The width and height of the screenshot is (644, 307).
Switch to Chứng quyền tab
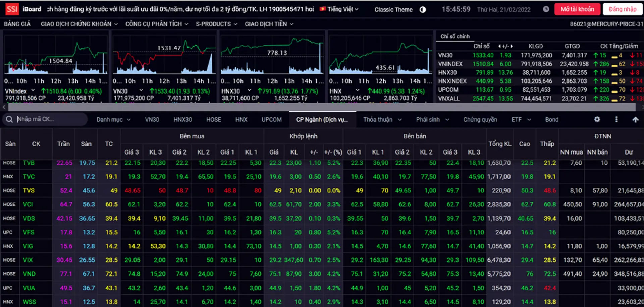(480, 120)
